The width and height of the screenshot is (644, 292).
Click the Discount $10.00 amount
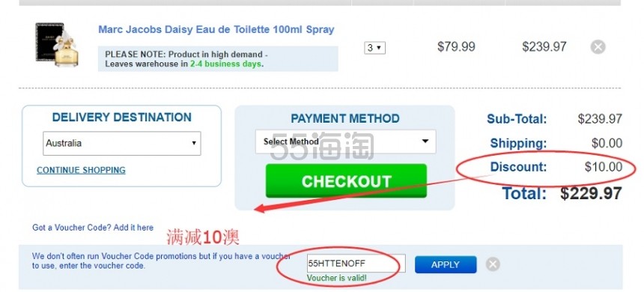(604, 167)
